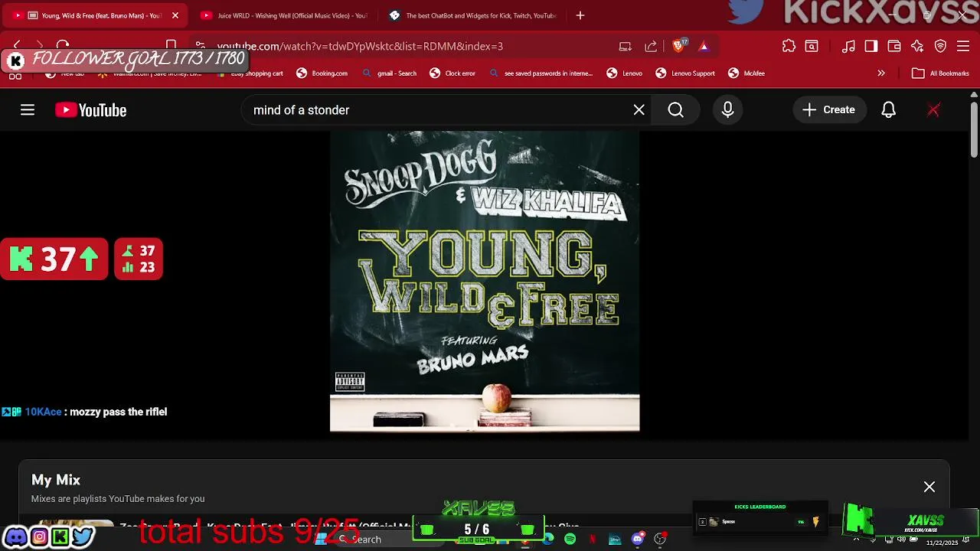Open the browser main menu
The image size is (980, 551).
tap(963, 46)
